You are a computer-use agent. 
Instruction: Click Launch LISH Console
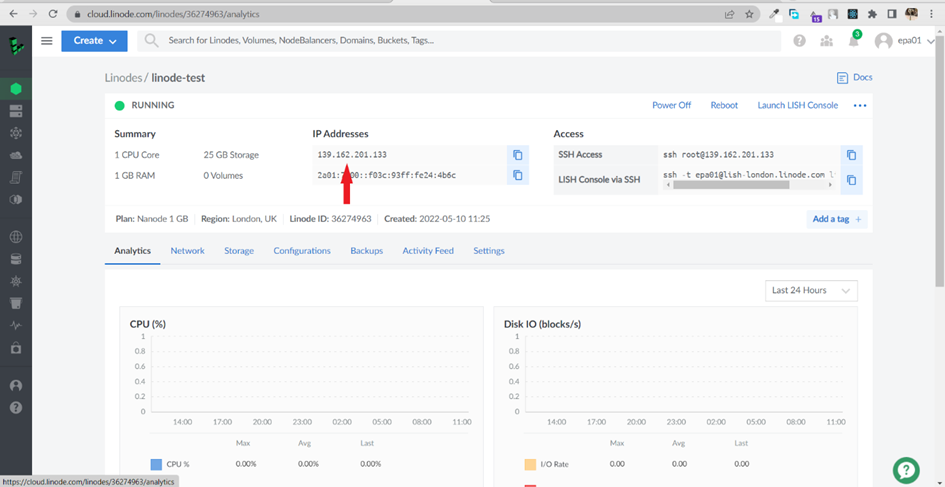coord(797,105)
